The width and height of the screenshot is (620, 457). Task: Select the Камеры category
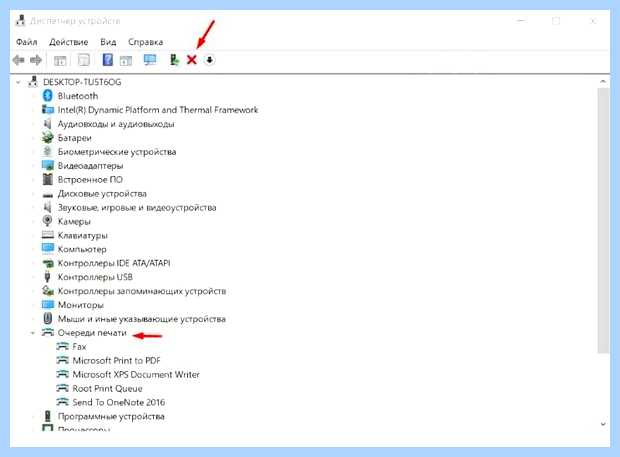click(x=74, y=221)
